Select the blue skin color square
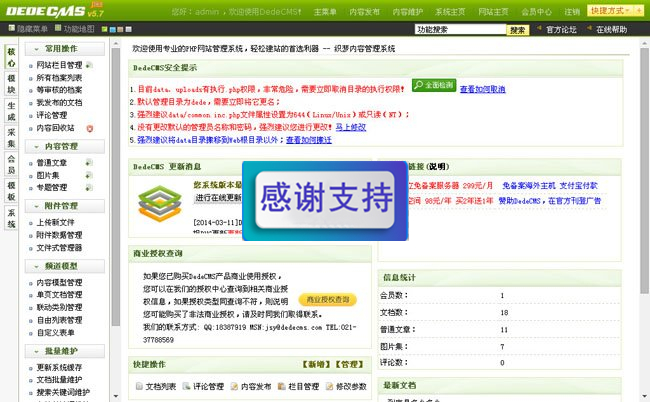The image size is (650, 402). [112, 29]
